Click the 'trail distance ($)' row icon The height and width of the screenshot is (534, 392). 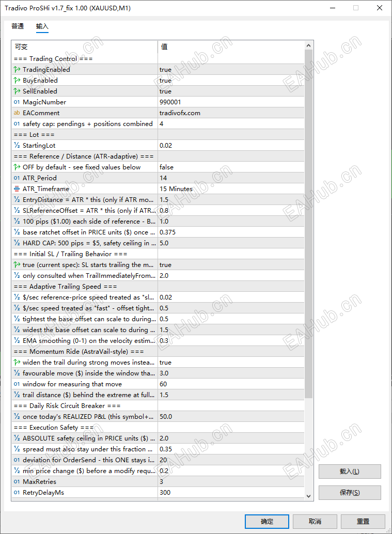[17, 395]
